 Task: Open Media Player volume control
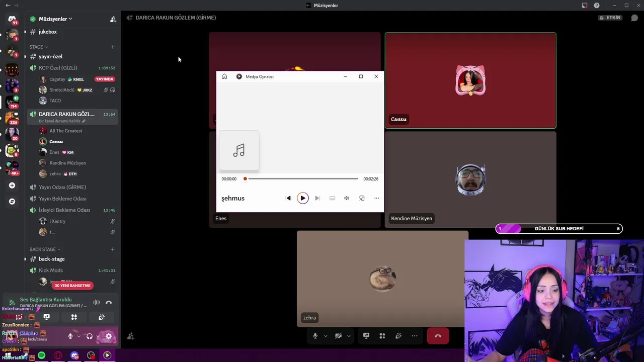tap(347, 198)
